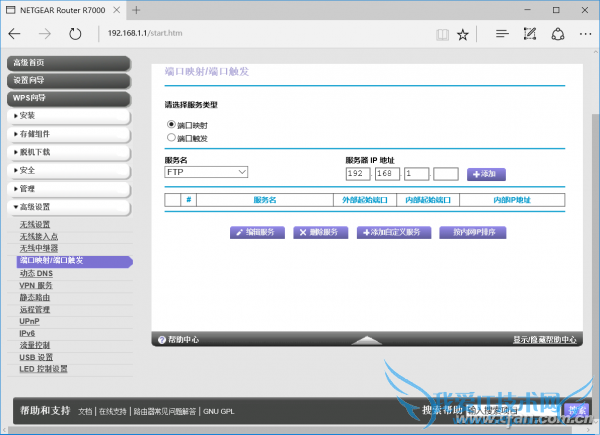Open the 无线设置 link

(x=35, y=225)
